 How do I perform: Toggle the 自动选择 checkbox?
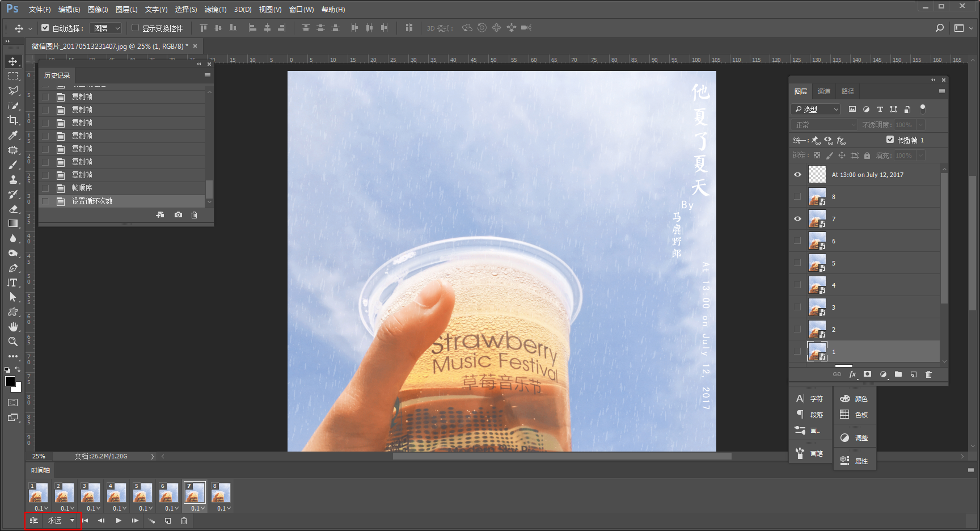[x=45, y=27]
